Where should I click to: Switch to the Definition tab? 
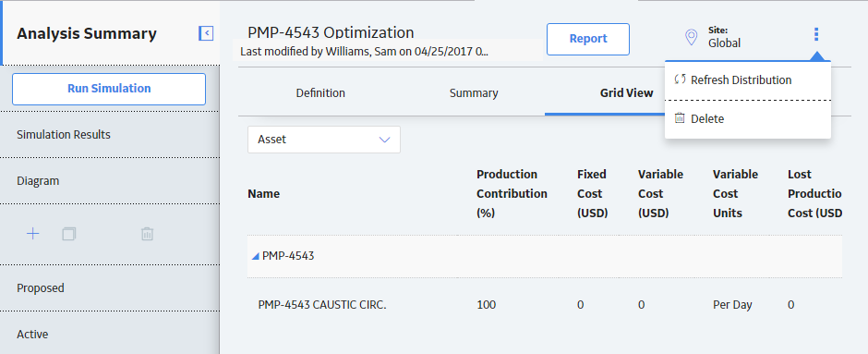[320, 93]
